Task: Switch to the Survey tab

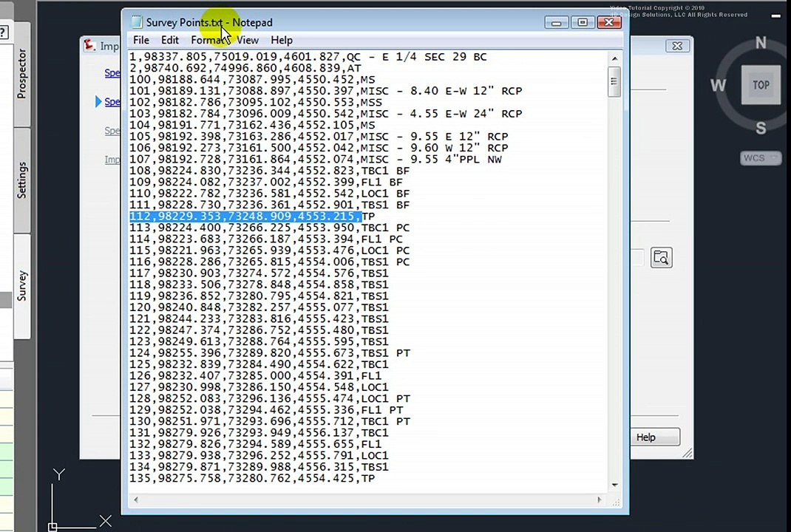Action: (21, 286)
